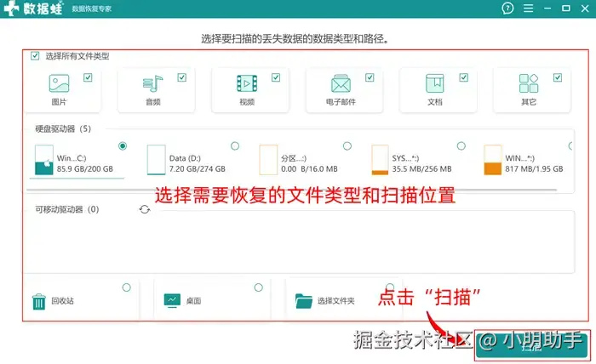Uncheck the 文档 checkbox

coord(464,77)
